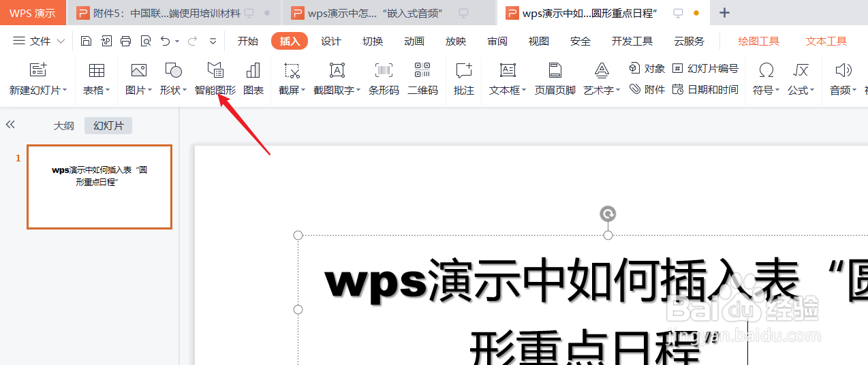Switch to the 设计 ribbon tab
The height and width of the screenshot is (365, 868).
(331, 41)
